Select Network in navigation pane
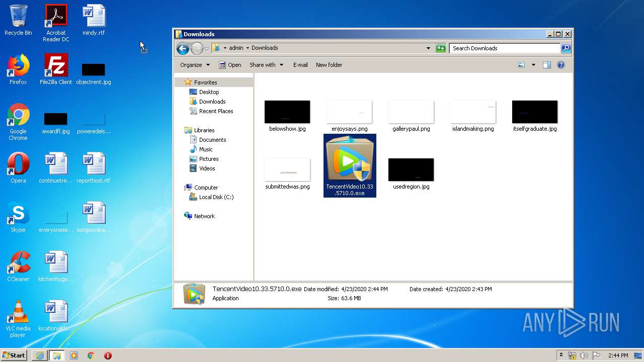Screen dimensions: 644x362 click(199, 216)
